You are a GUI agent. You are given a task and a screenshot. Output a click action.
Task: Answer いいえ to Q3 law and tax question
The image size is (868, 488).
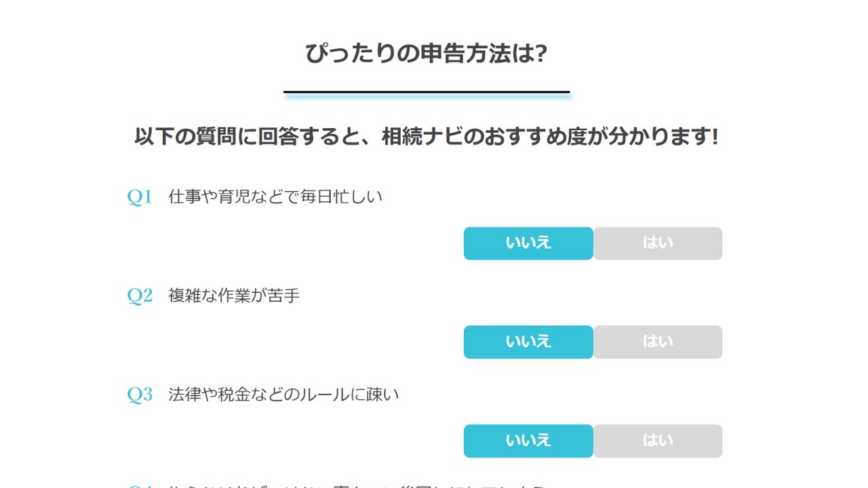tap(528, 441)
